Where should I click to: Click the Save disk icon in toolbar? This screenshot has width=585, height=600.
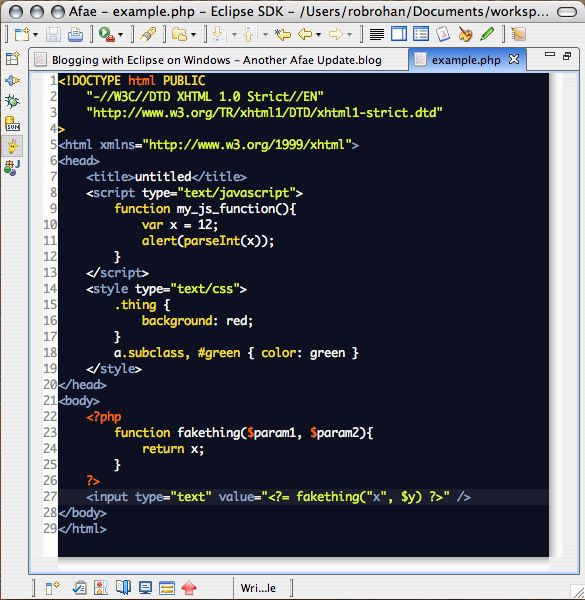(53, 35)
